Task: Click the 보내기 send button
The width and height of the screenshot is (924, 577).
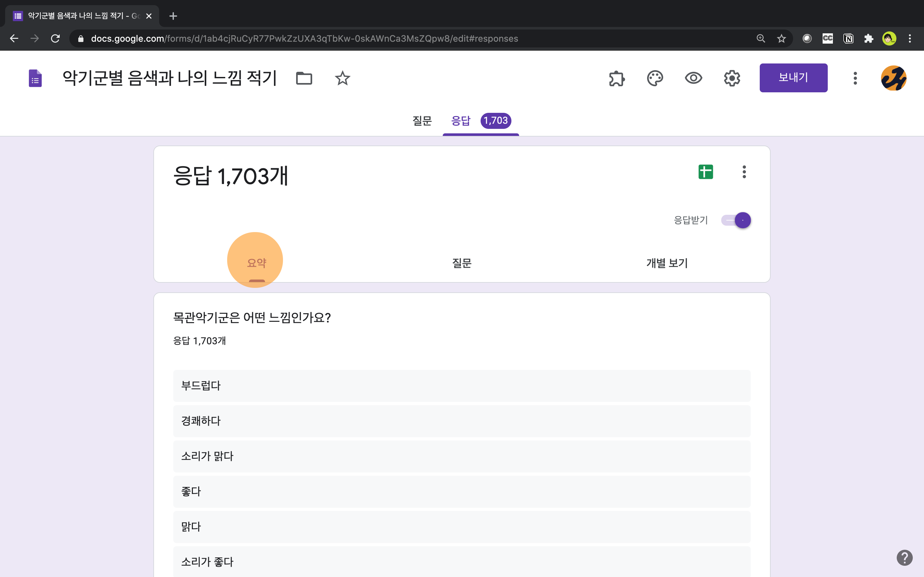Action: coord(793,78)
